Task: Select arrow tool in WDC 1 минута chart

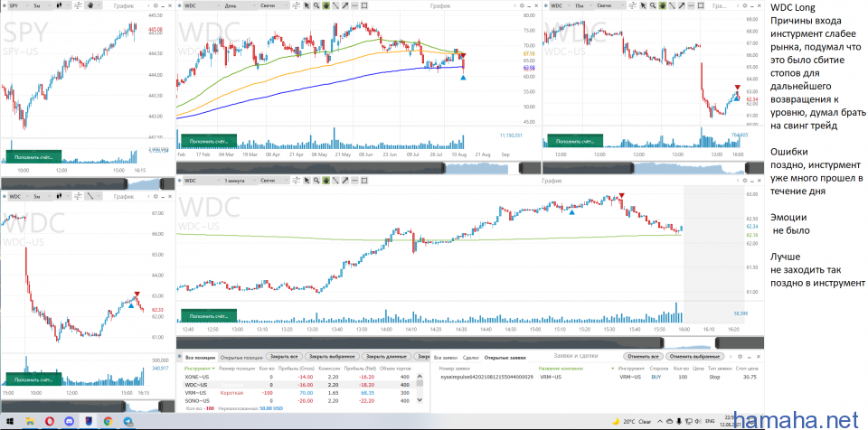Action: click(344, 181)
